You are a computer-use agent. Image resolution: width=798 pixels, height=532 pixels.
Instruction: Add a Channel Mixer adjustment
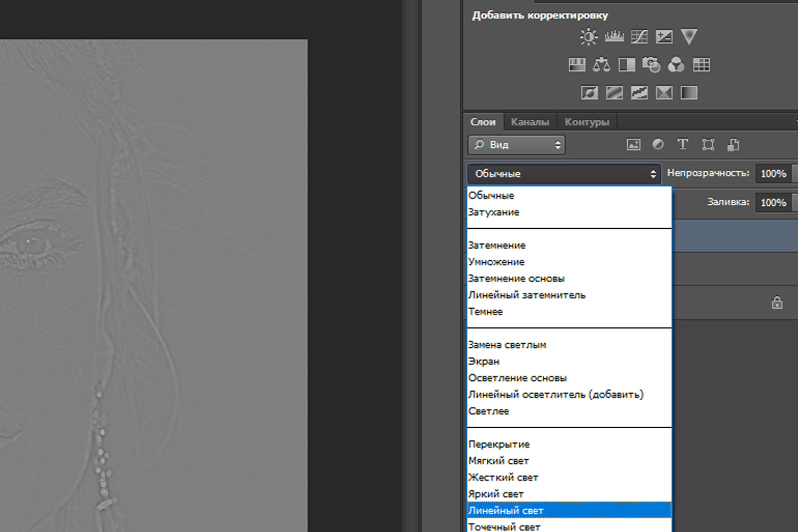pyautogui.click(x=676, y=65)
